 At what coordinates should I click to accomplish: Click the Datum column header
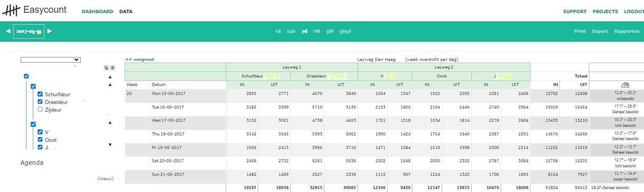(159, 85)
